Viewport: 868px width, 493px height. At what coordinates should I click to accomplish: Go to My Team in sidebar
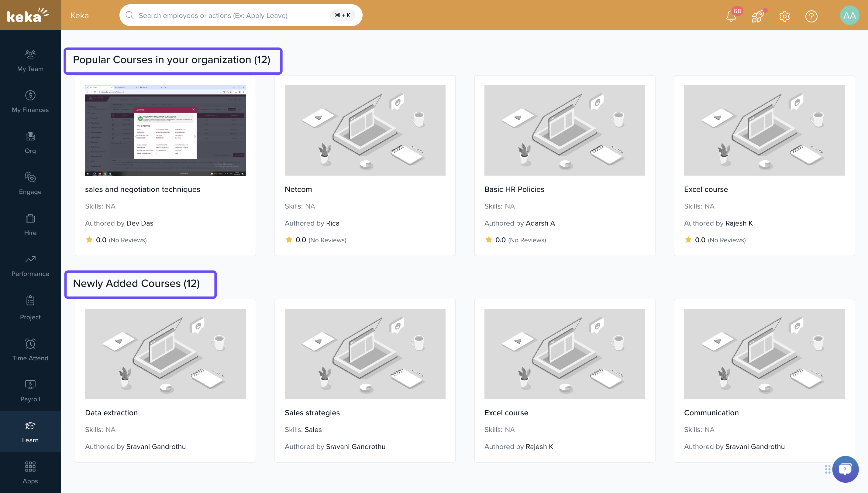click(x=30, y=61)
